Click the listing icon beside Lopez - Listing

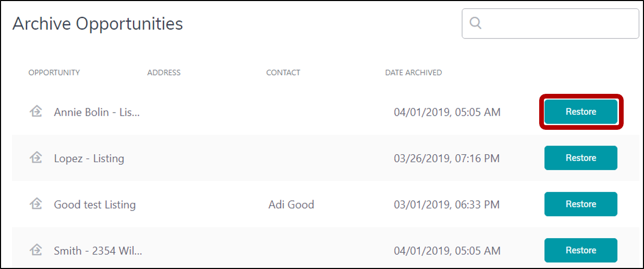pyautogui.click(x=36, y=158)
